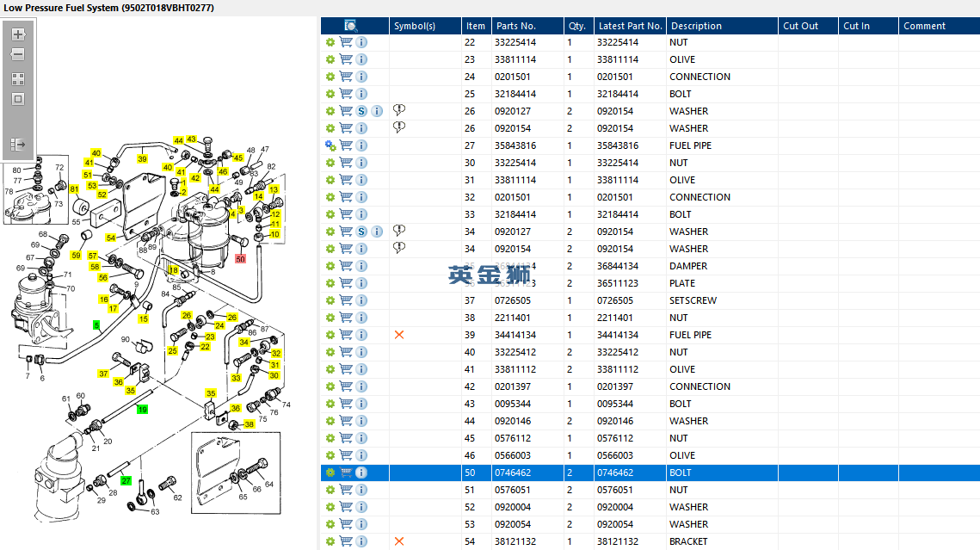Screen dimensions: 980x550
Task: View note symbol for item 34 0920127
Action: (398, 231)
